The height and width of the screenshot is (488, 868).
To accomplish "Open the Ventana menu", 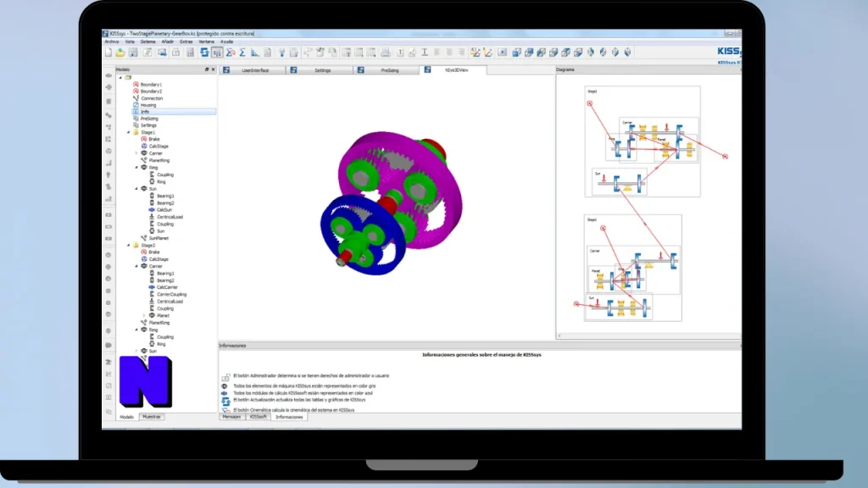I will [x=207, y=42].
